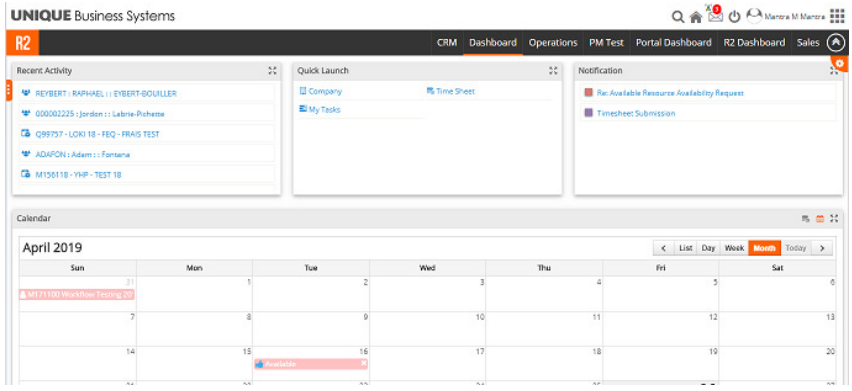Click the contact icon beside REYBERT entry

[25, 93]
